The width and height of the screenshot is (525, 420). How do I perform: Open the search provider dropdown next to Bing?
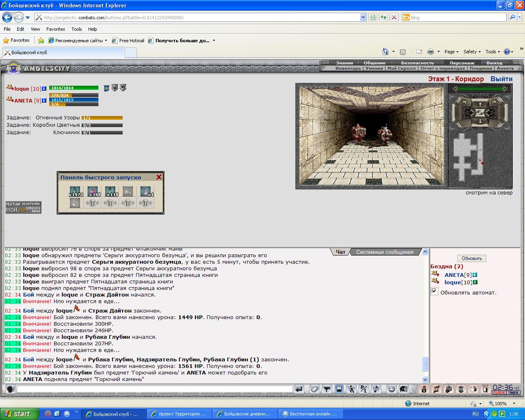[520, 17]
